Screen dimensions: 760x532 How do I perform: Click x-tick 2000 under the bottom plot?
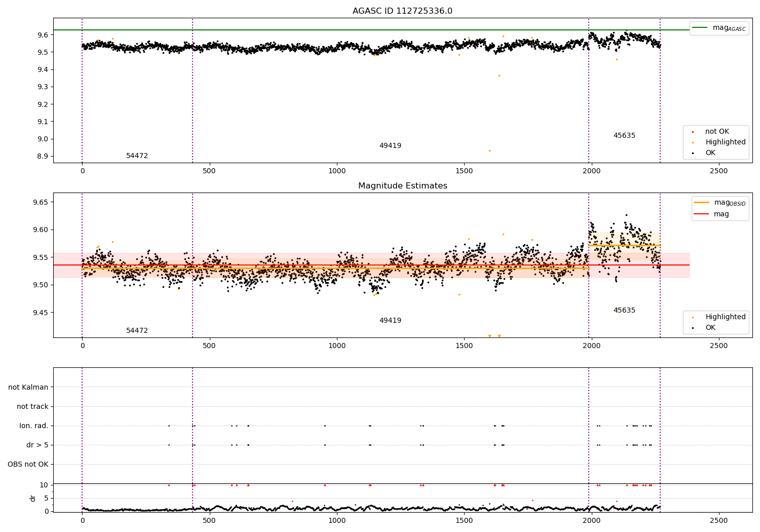pyautogui.click(x=591, y=520)
